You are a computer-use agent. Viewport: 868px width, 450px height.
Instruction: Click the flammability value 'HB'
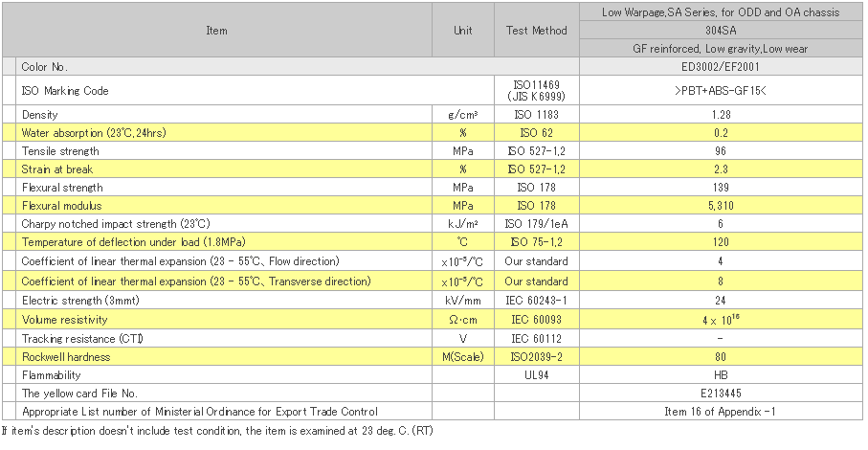[721, 375]
